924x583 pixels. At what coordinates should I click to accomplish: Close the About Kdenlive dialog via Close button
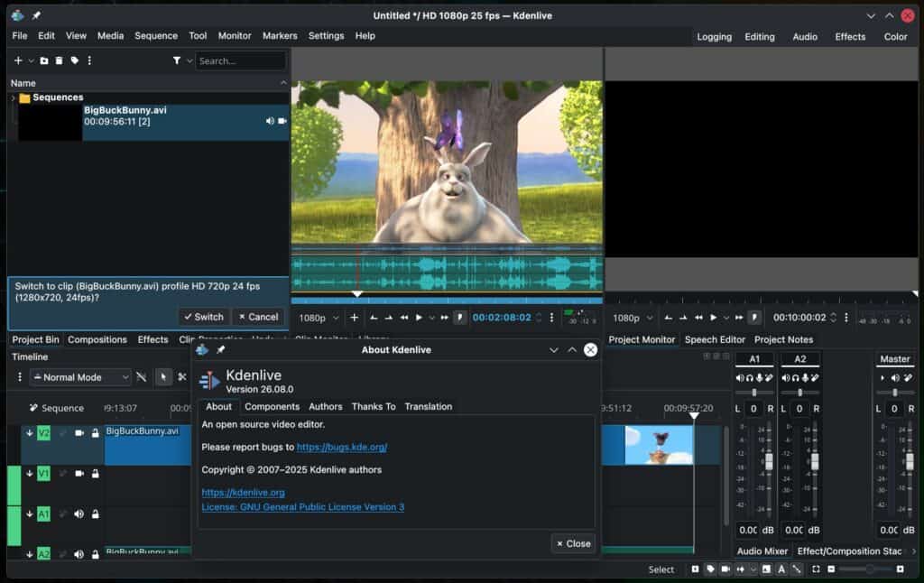click(x=573, y=543)
